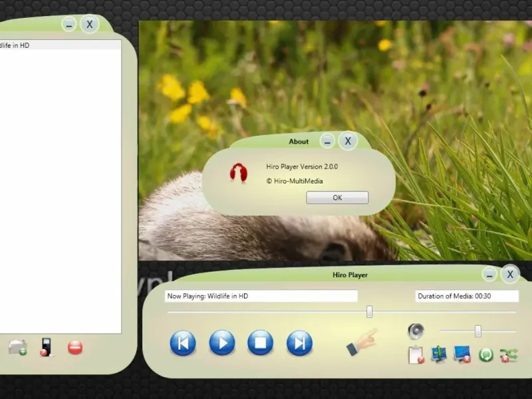Click the volume slider handle

pos(477,331)
